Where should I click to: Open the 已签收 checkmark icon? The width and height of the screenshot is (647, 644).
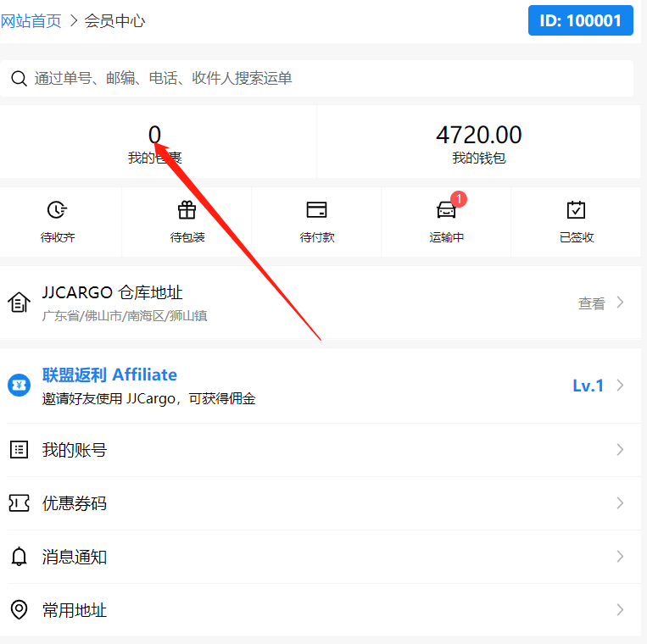[576, 210]
